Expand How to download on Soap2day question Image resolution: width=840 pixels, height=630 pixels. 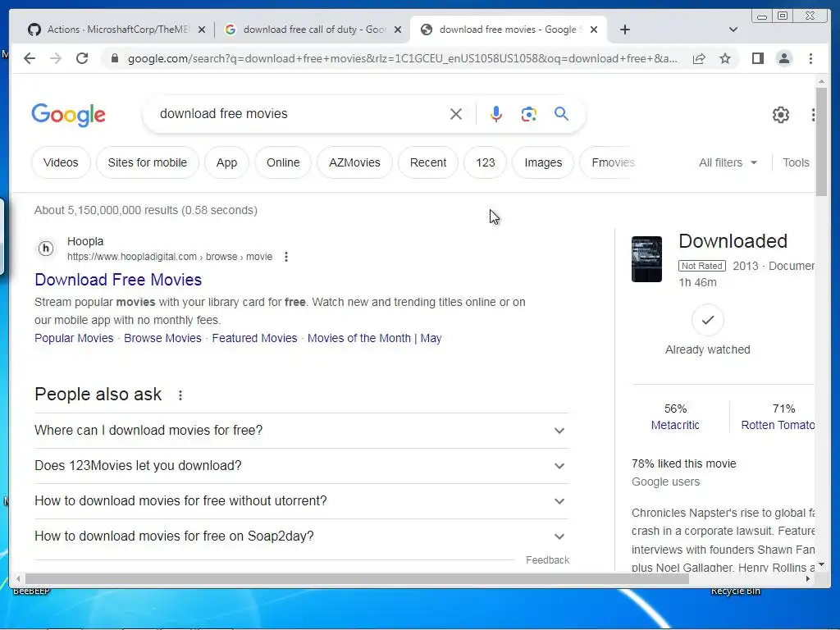pyautogui.click(x=302, y=536)
